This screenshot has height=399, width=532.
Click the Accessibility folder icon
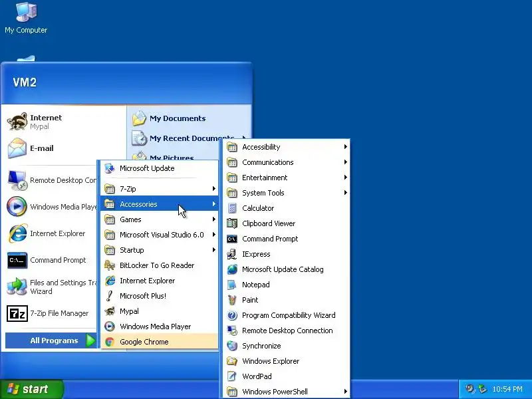(232, 147)
